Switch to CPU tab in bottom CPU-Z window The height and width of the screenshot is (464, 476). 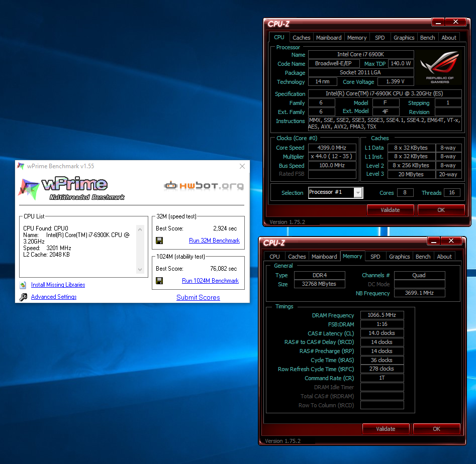(x=274, y=257)
